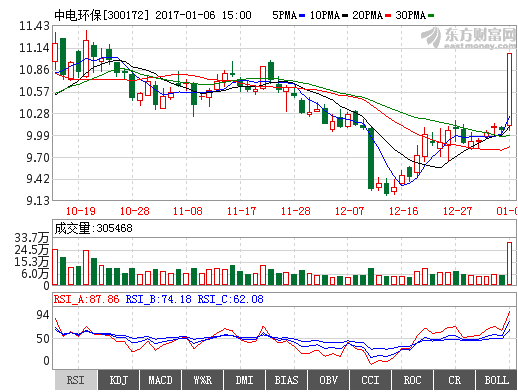Click the 10PMA legend label
518x392 pixels.
click(325, 15)
